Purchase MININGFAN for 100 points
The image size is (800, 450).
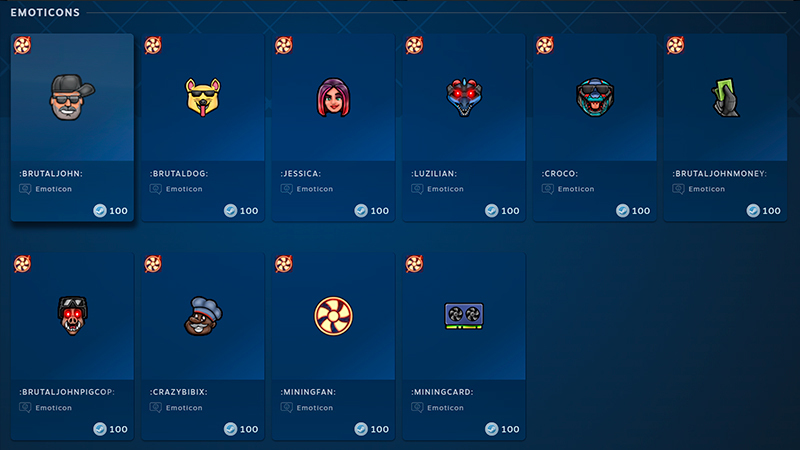click(371, 429)
